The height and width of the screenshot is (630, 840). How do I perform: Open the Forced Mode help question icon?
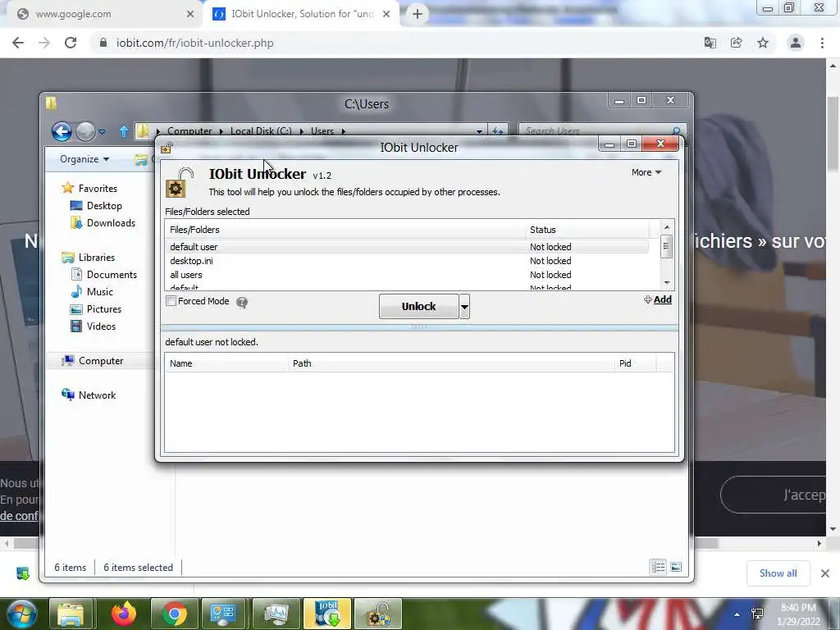click(x=242, y=302)
